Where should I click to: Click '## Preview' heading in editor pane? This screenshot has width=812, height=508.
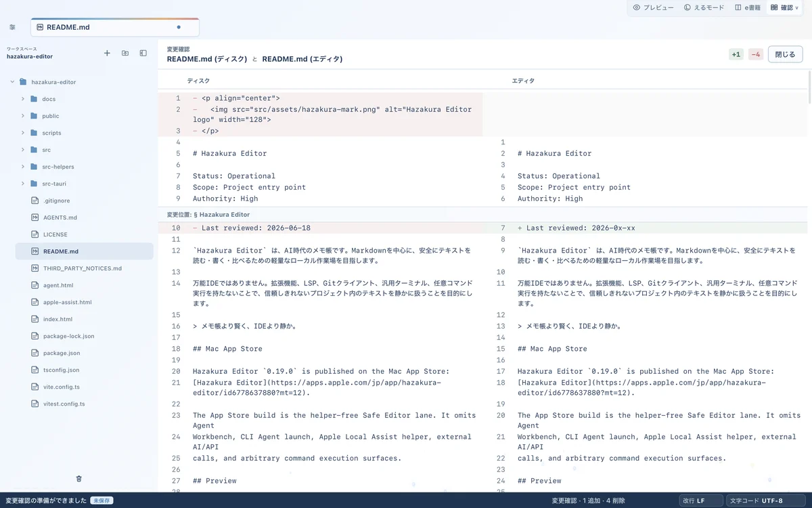[539, 481]
